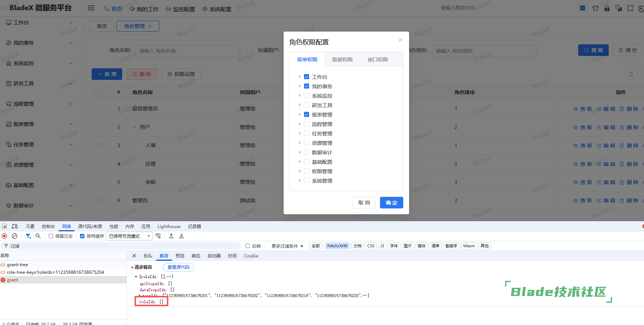Click the 取消 button in the dialog
Image resolution: width=644 pixels, height=325 pixels.
click(x=364, y=203)
